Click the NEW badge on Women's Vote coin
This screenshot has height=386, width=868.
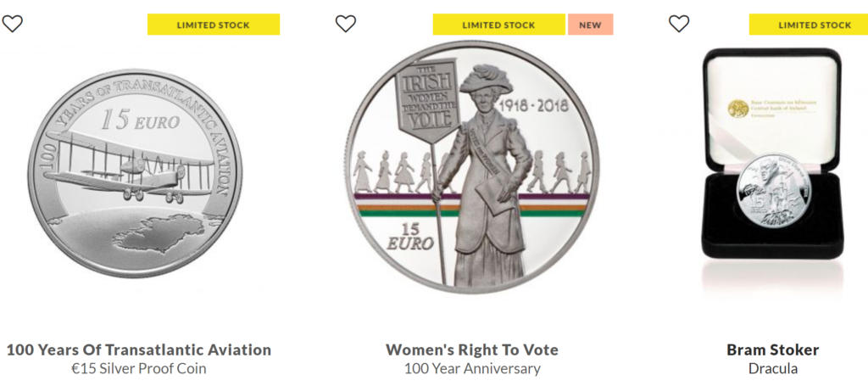coord(590,25)
